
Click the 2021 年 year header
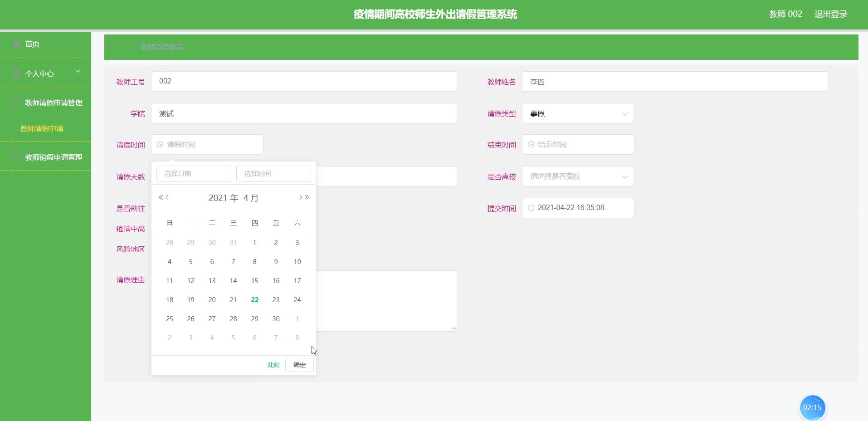pyautogui.click(x=223, y=198)
